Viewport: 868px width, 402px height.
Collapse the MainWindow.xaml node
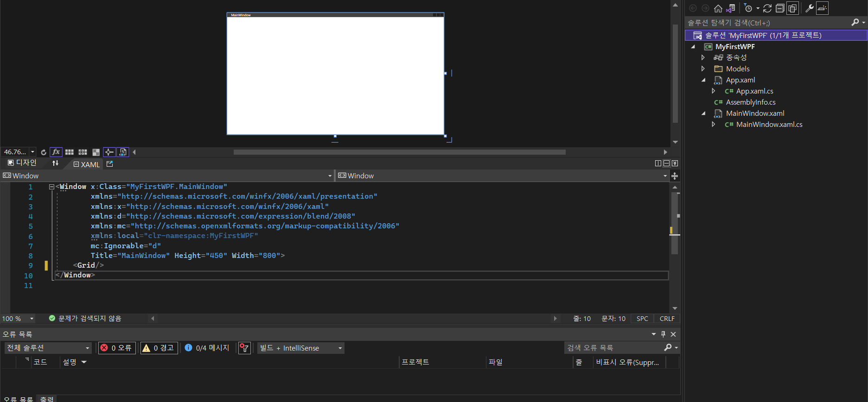click(x=703, y=113)
